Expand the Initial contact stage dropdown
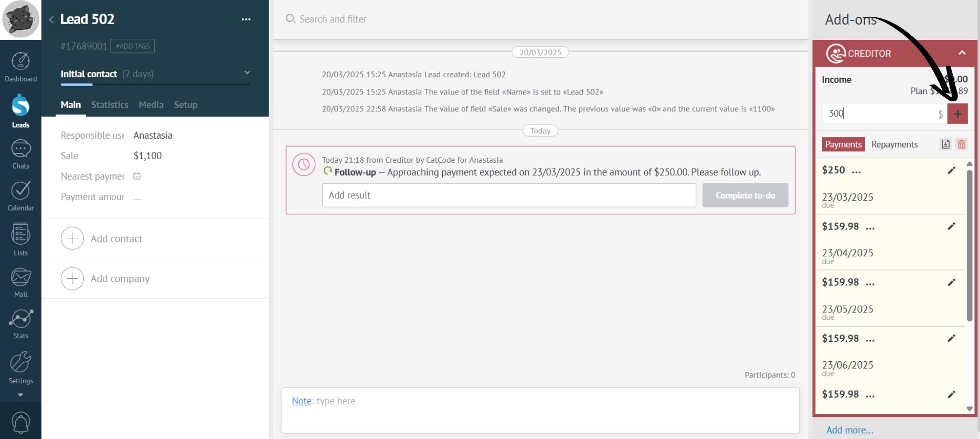This screenshot has width=980, height=439. tap(247, 73)
